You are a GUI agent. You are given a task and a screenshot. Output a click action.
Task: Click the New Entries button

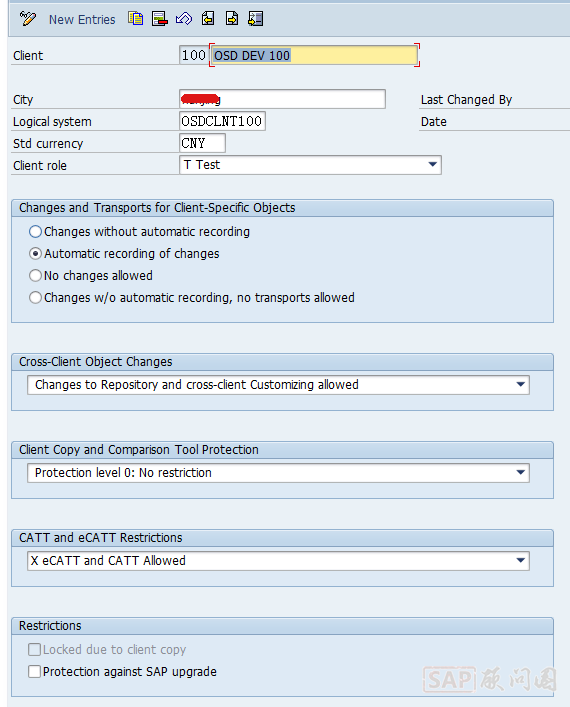click(x=82, y=20)
